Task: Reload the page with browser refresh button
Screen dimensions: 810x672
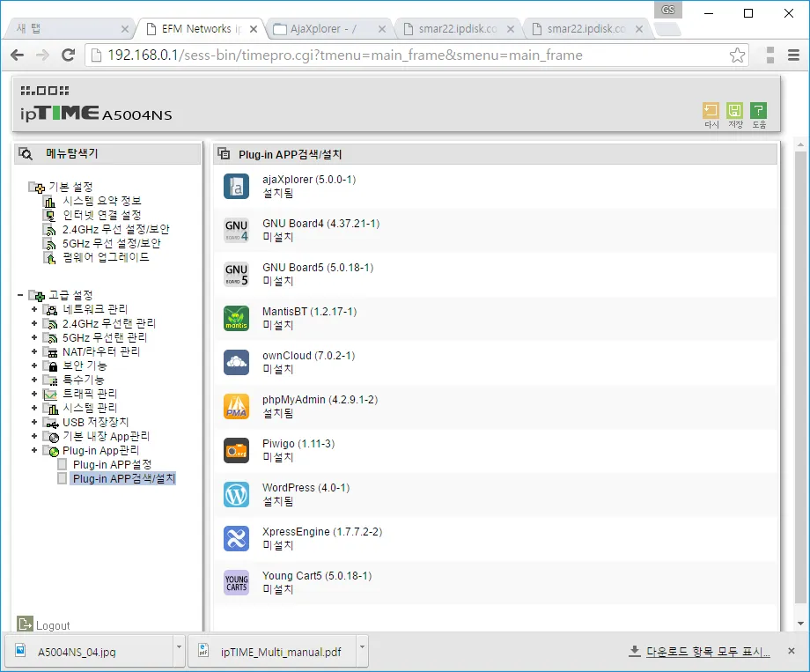Action: tap(68, 55)
